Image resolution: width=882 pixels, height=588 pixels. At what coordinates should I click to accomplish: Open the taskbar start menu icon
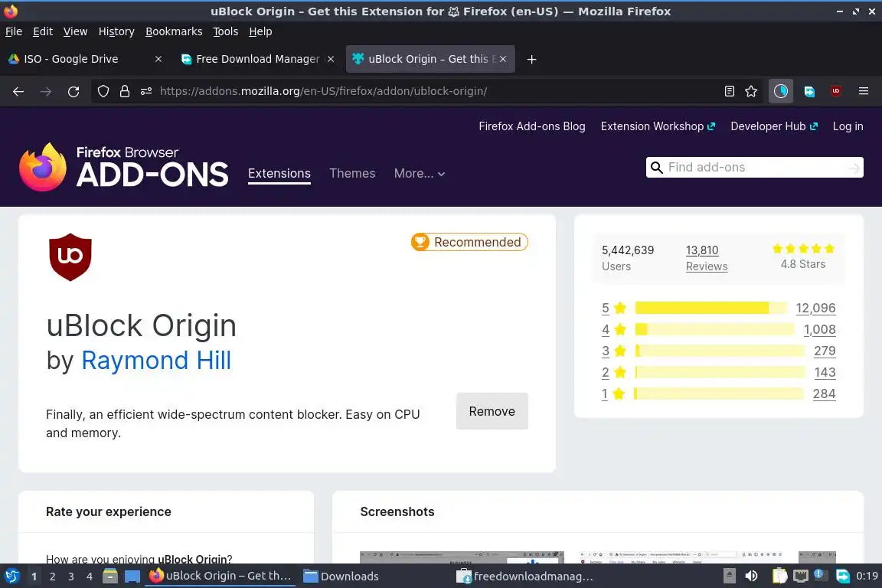coord(11,577)
